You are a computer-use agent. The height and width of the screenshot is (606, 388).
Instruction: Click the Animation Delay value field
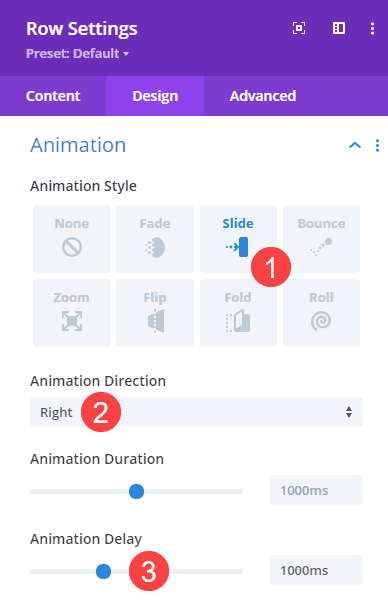[x=316, y=570]
